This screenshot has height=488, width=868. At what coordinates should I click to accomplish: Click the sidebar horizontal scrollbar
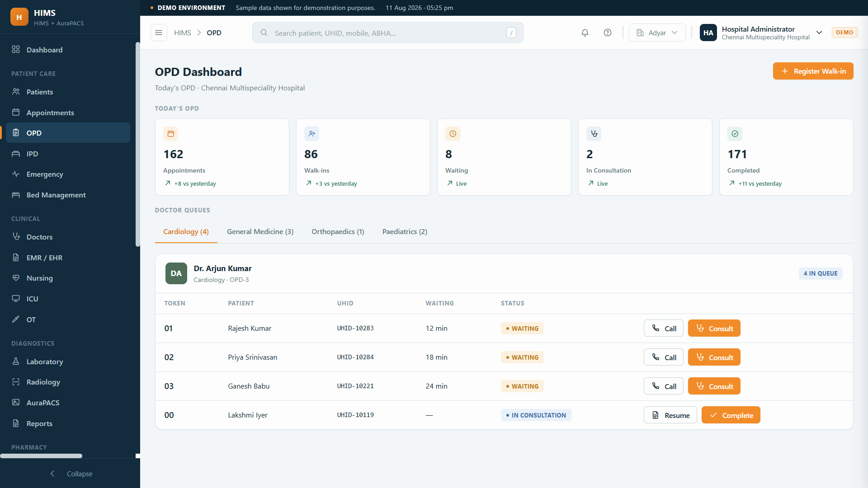(x=41, y=456)
